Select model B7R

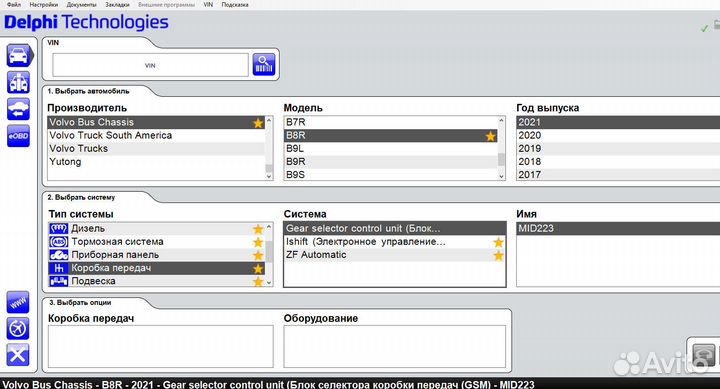[391, 122]
